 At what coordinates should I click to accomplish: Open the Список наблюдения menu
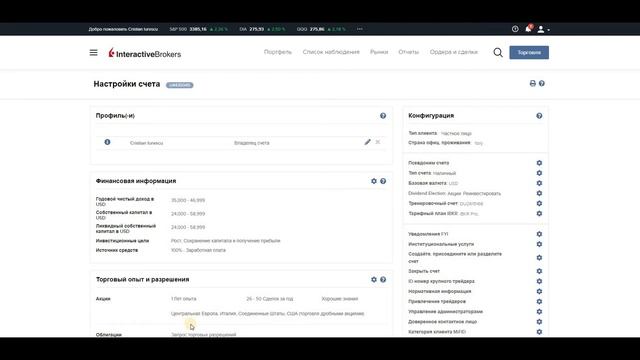331,52
